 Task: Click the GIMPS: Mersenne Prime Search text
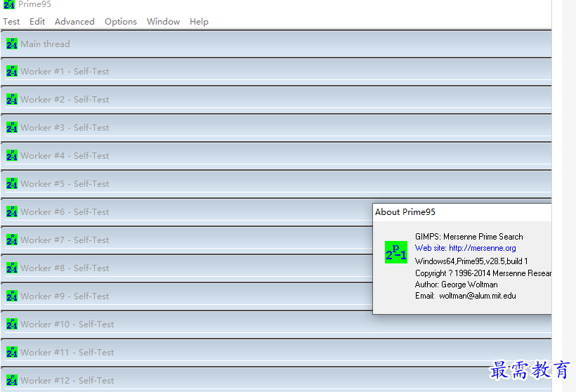(x=469, y=237)
